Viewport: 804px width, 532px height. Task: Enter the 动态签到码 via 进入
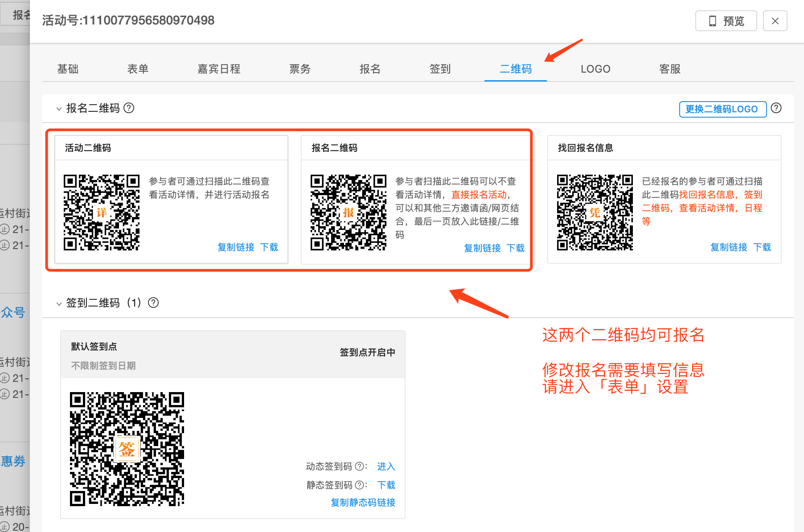[x=386, y=467]
